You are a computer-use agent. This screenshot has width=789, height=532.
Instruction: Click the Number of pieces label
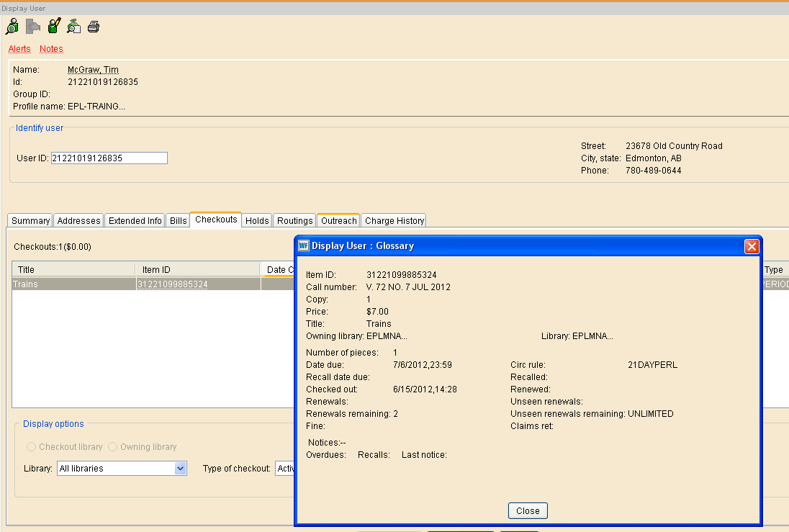tap(342, 352)
